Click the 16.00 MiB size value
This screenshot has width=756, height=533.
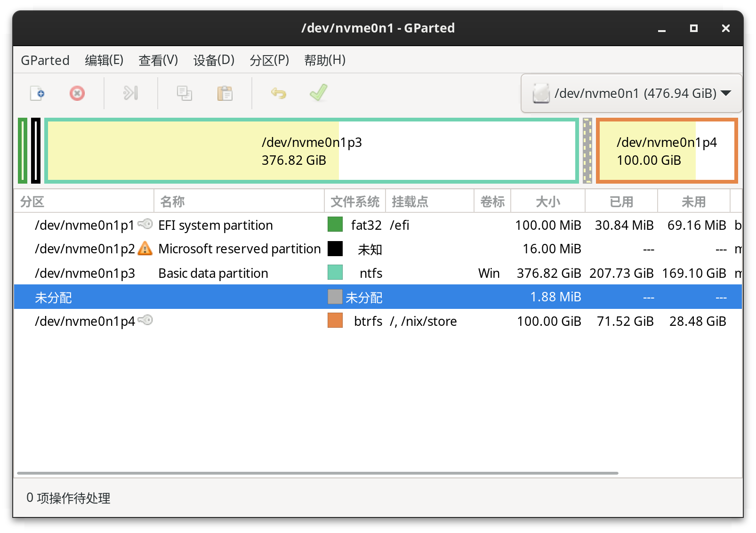pos(552,249)
